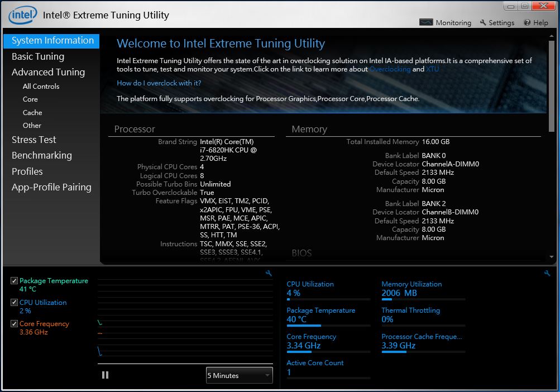Follow the Overclocking link
This screenshot has width=560, height=392.
(x=390, y=69)
